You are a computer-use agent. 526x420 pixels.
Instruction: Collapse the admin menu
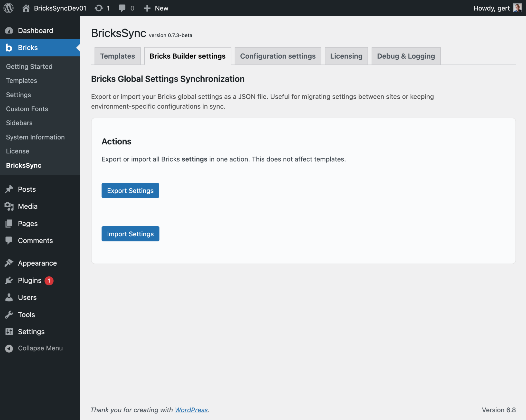[9, 348]
